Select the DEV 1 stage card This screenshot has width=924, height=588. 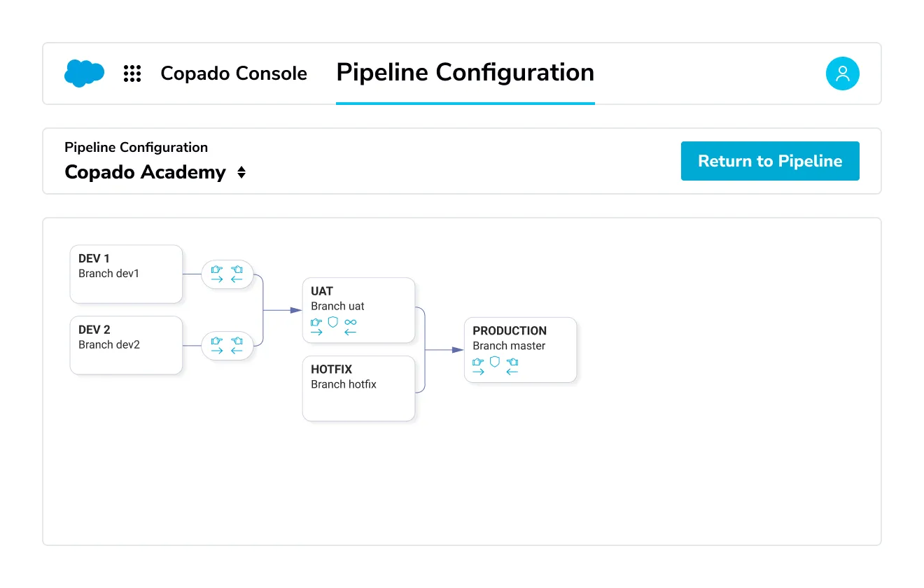126,273
